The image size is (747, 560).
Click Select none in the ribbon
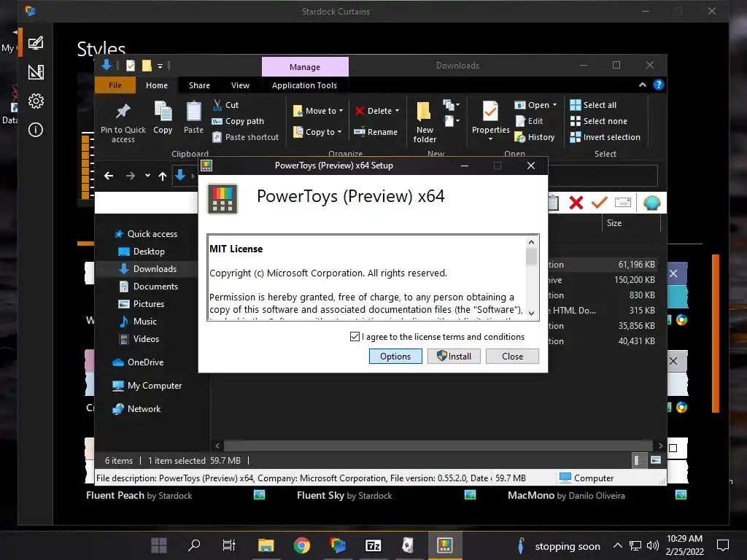click(598, 121)
